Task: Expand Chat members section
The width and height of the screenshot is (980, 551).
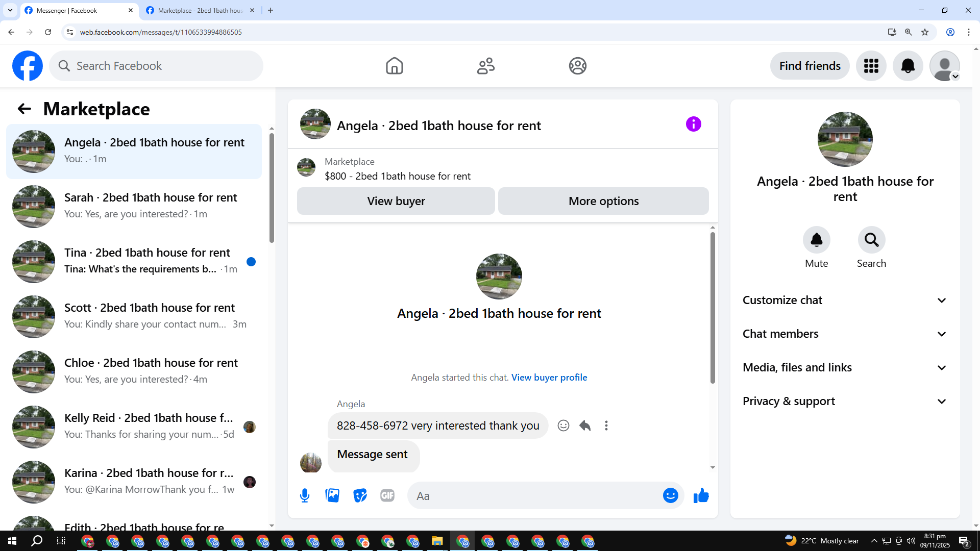Action: click(x=845, y=334)
